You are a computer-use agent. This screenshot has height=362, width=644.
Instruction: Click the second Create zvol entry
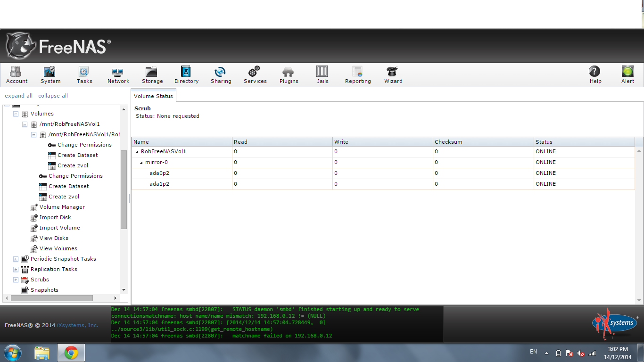coord(64,197)
